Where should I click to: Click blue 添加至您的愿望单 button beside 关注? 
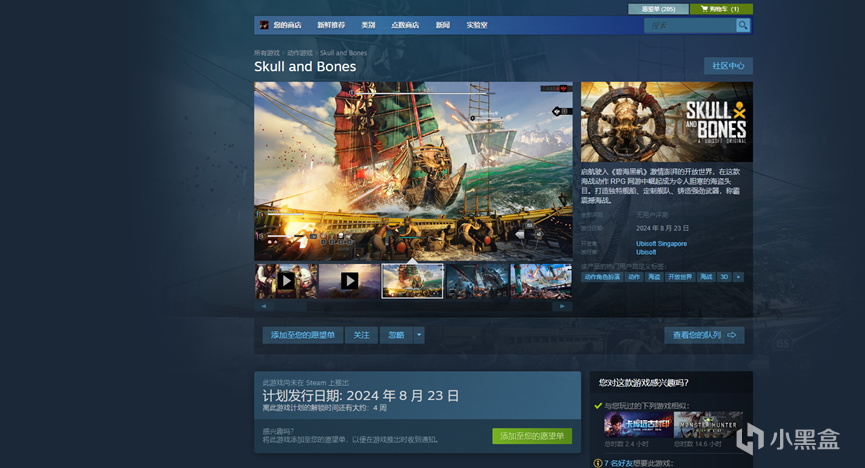pos(303,335)
